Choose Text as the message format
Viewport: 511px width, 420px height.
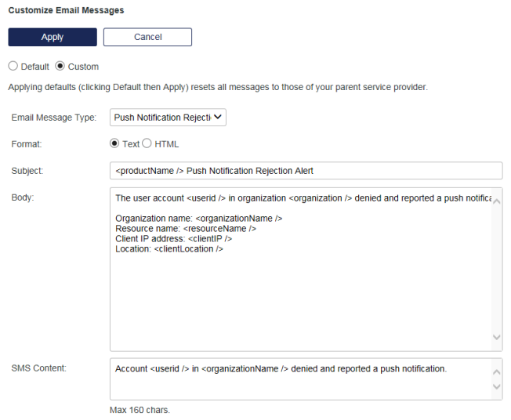coord(114,144)
